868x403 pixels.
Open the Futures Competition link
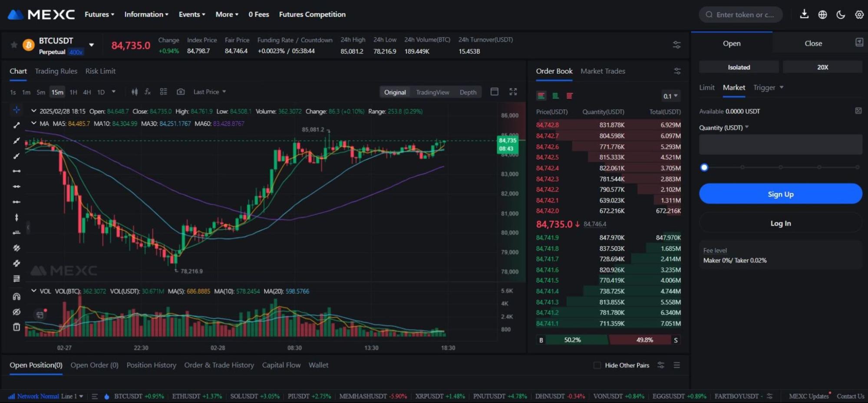coord(312,14)
